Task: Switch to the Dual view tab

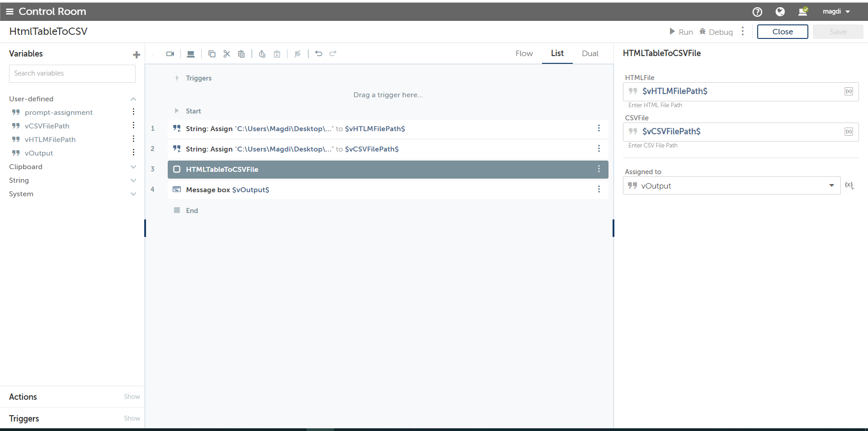Action: [x=590, y=53]
